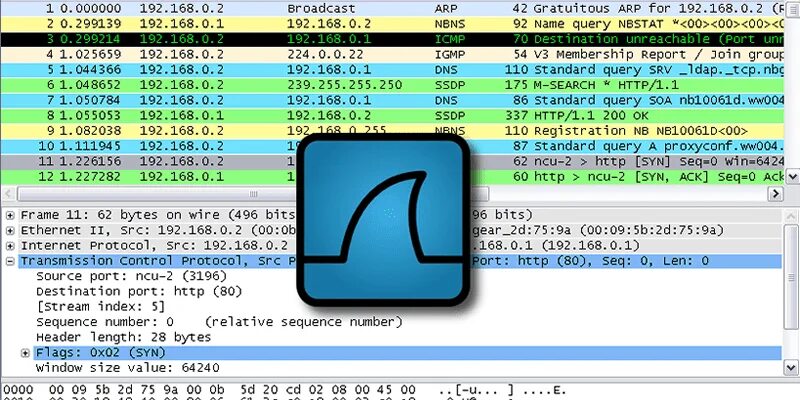Select 'Header length: 28 bytes' field
800x400 pixels.
(123, 338)
